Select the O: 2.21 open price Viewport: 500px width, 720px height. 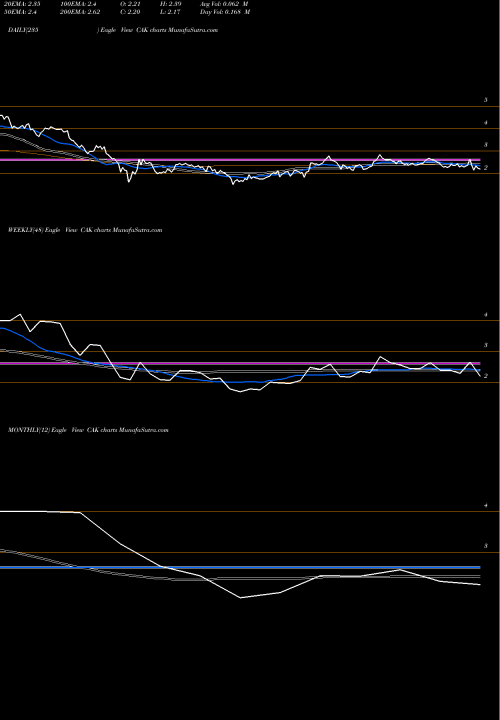(129, 4)
